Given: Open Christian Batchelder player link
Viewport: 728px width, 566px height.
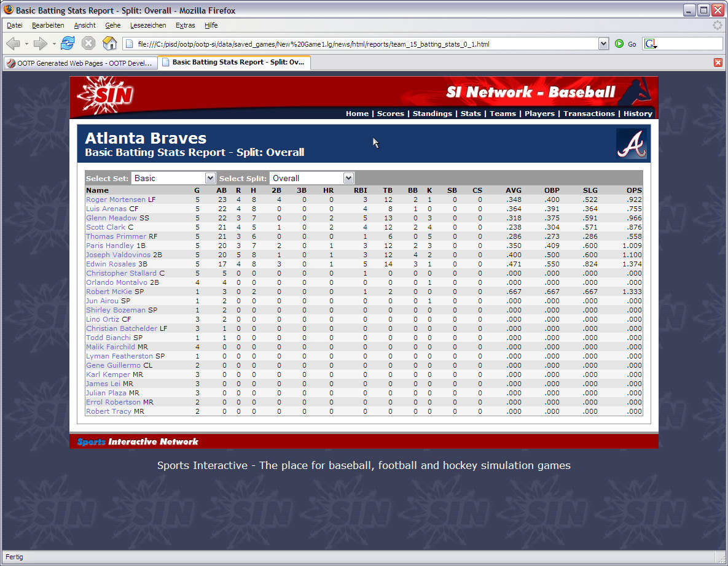Looking at the screenshot, I should (122, 328).
